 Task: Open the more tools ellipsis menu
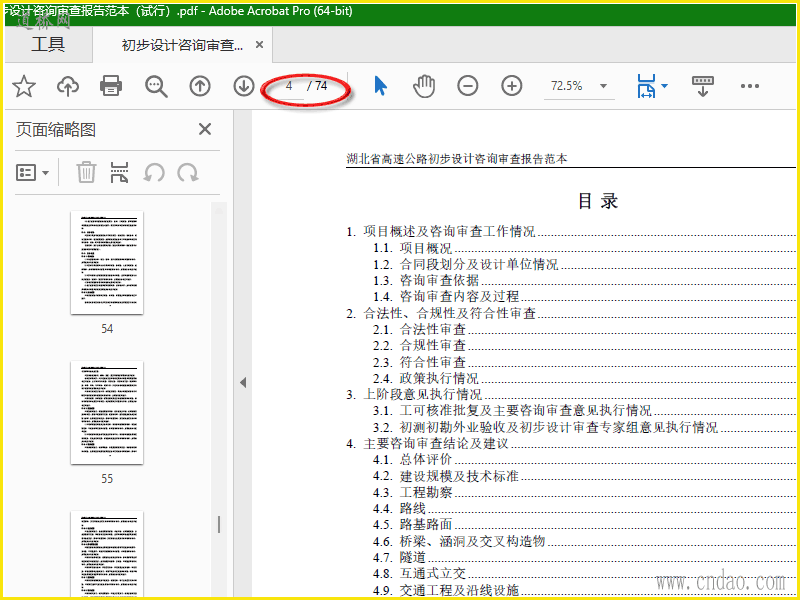click(749, 86)
